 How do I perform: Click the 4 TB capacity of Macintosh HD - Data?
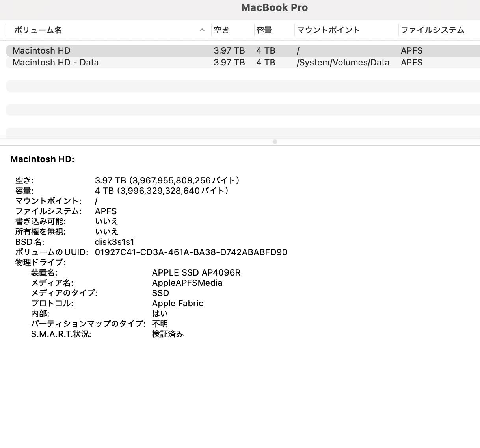[266, 62]
